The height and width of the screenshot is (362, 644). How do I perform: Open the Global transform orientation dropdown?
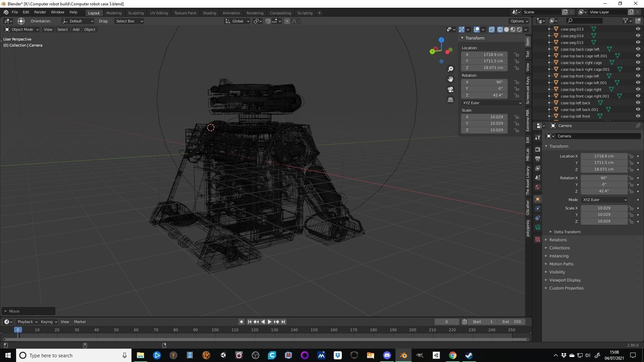click(x=237, y=21)
